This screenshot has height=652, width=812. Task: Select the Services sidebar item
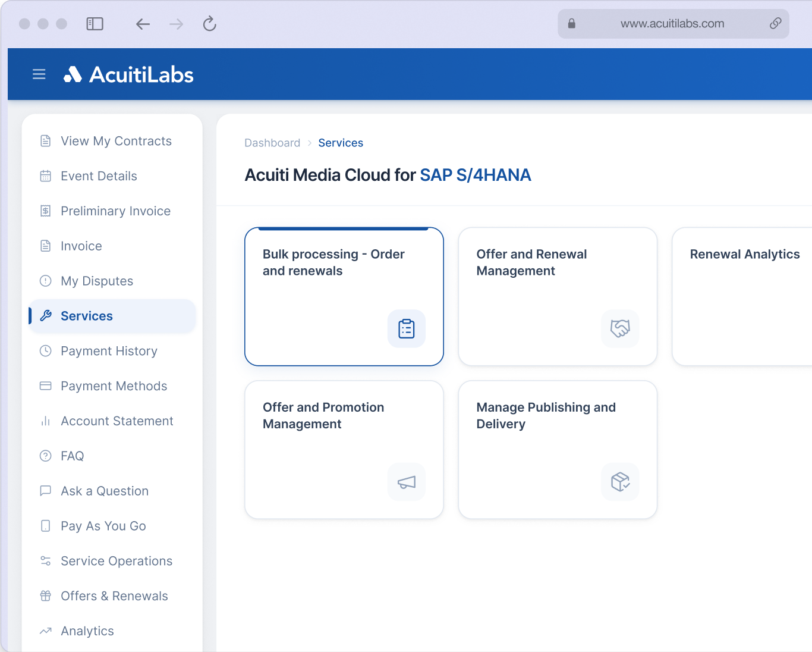pos(112,316)
